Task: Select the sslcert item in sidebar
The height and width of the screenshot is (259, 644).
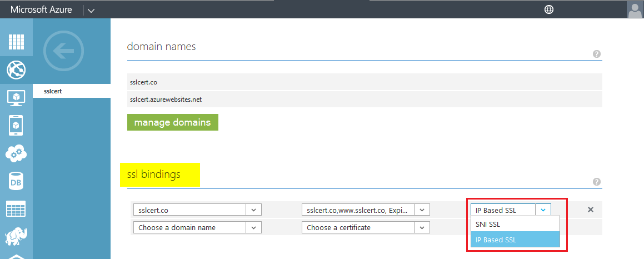Action: point(72,91)
